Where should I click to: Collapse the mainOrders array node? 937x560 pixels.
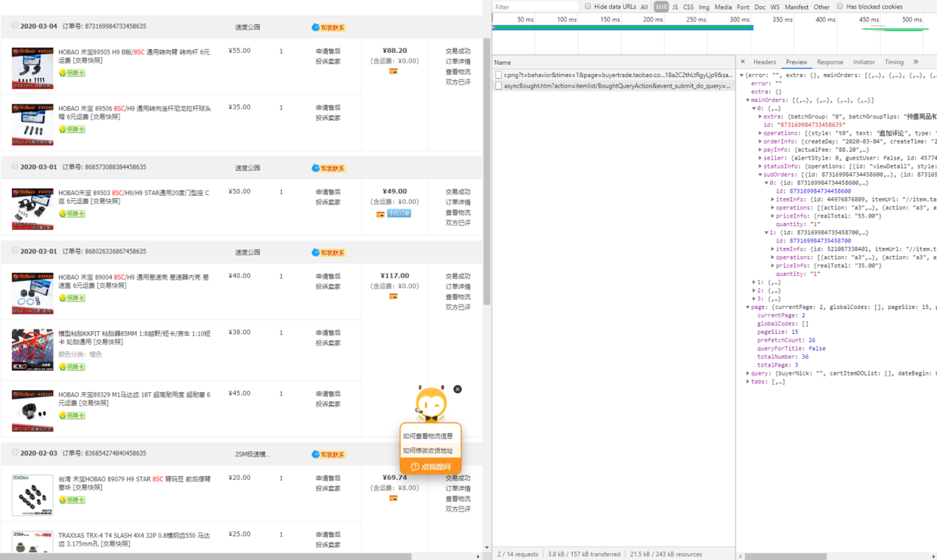(748, 100)
